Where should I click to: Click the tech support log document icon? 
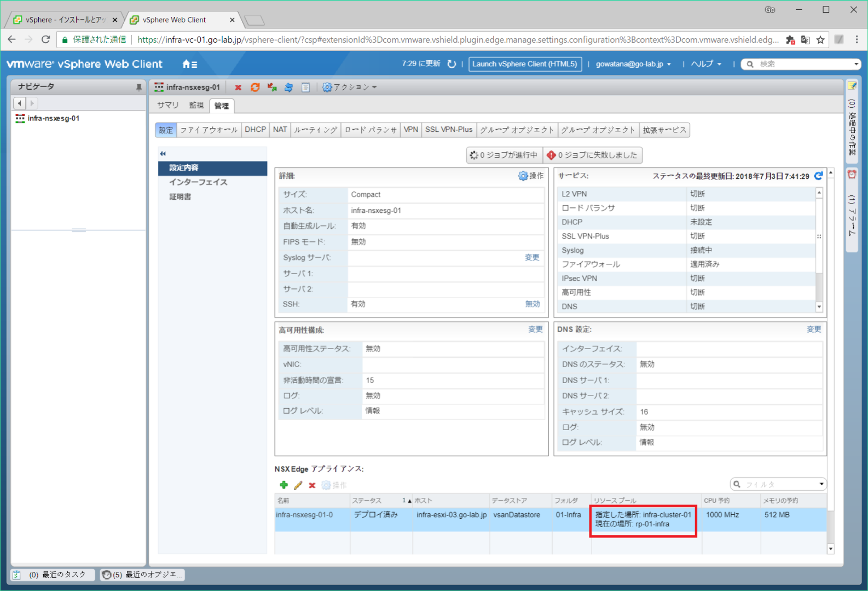(x=306, y=88)
